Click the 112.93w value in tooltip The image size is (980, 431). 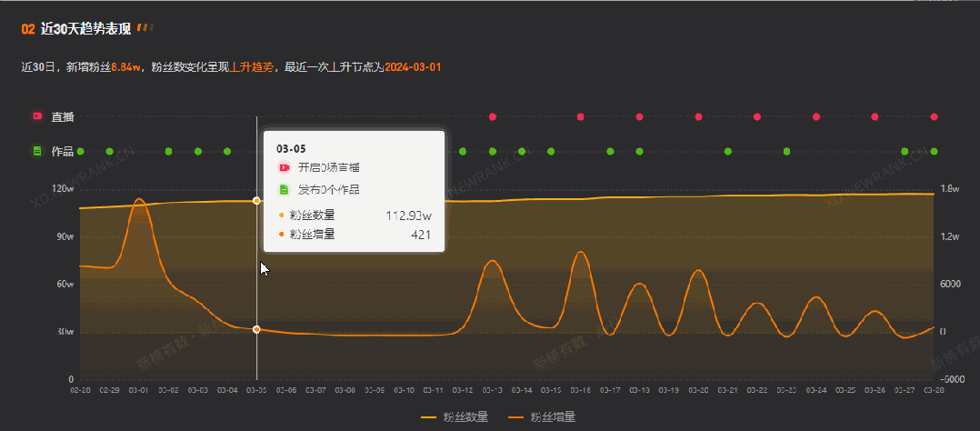409,215
